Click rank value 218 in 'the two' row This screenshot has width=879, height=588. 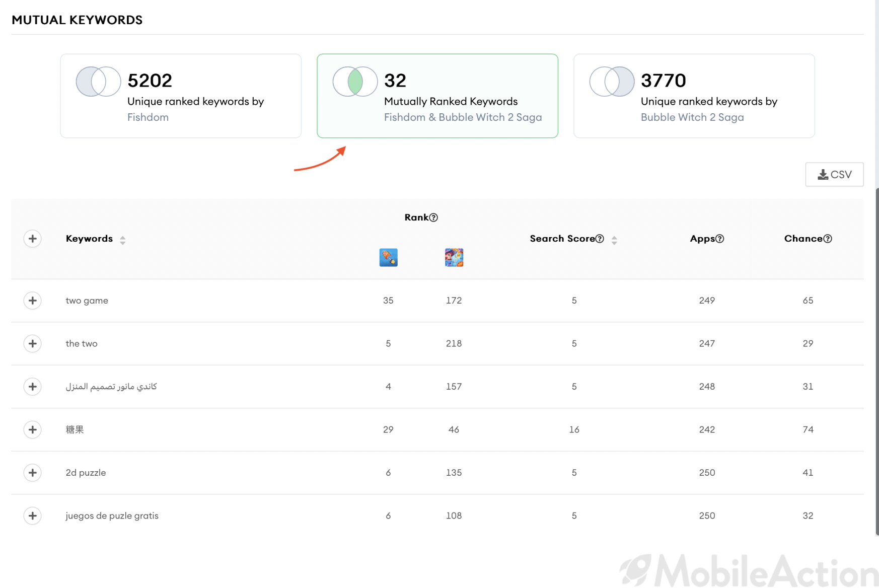pyautogui.click(x=454, y=343)
